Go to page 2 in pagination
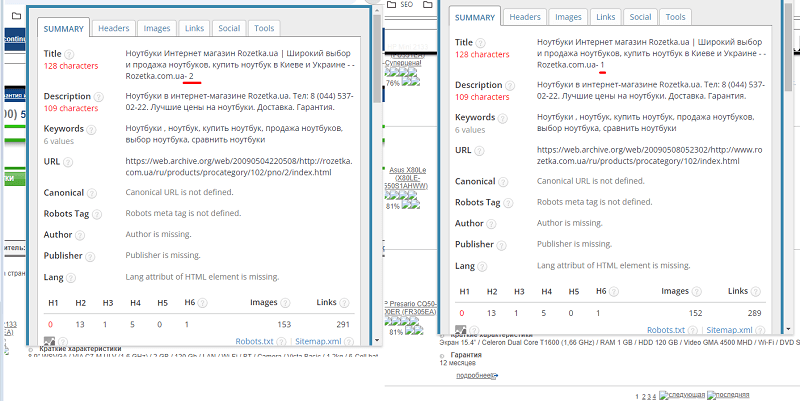 [643, 396]
